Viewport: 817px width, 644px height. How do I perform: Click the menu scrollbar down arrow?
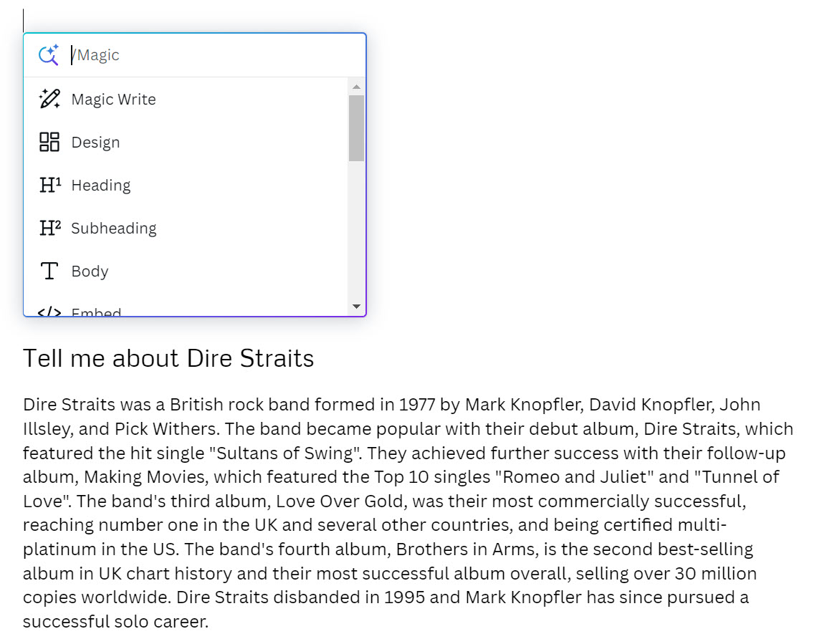[x=356, y=307]
